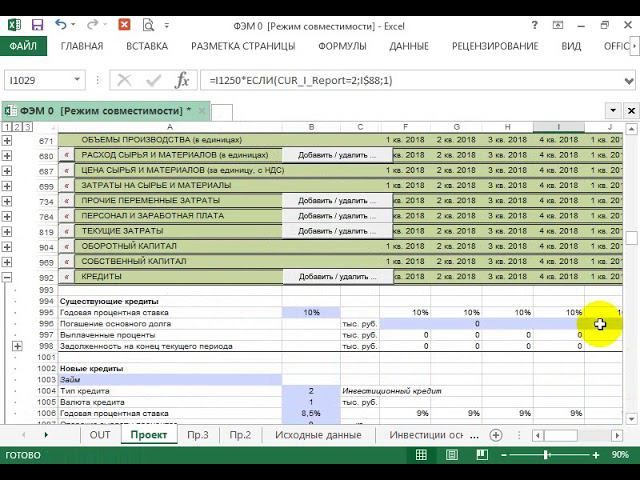Image resolution: width=640 pixels, height=480 pixels.
Task: Switch to Normal view in status bar
Action: [421, 455]
